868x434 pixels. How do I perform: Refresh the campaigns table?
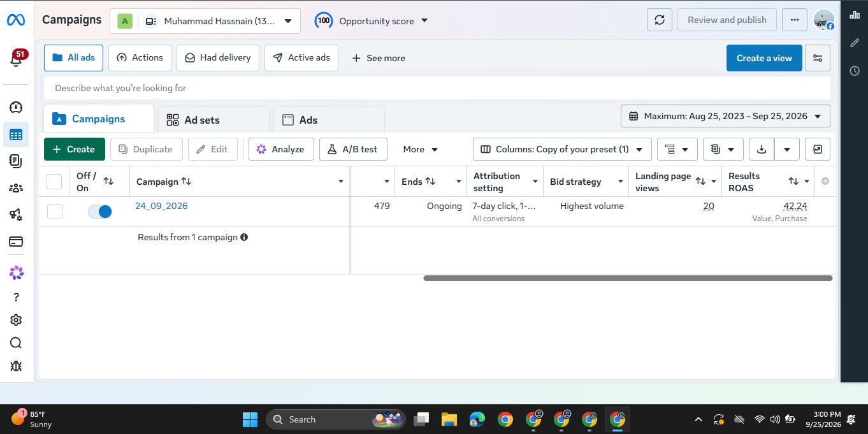coord(660,20)
